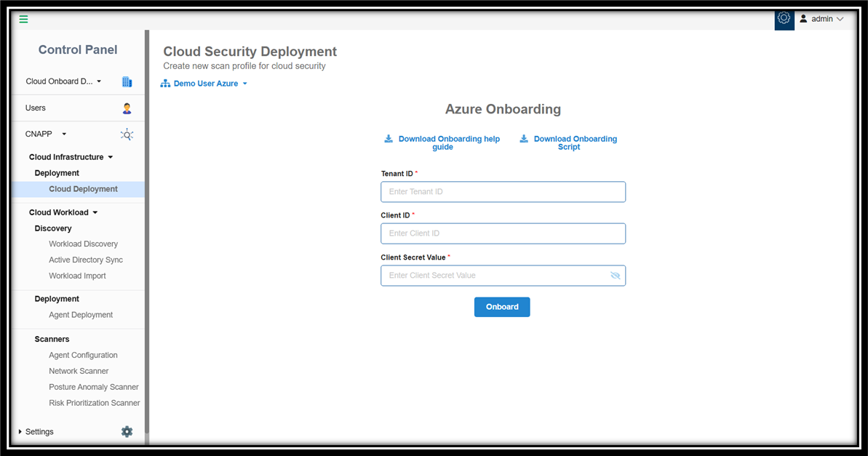Open Network Scanner
Image resolution: width=868 pixels, height=456 pixels.
(x=79, y=372)
